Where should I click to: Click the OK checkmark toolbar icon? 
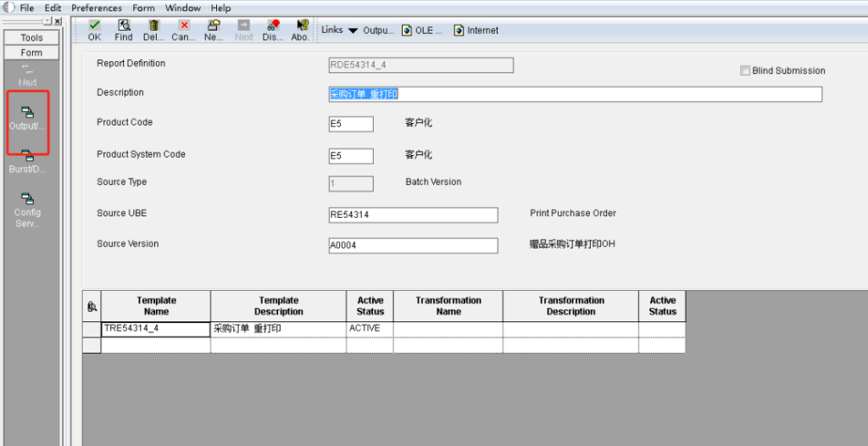[x=95, y=25]
